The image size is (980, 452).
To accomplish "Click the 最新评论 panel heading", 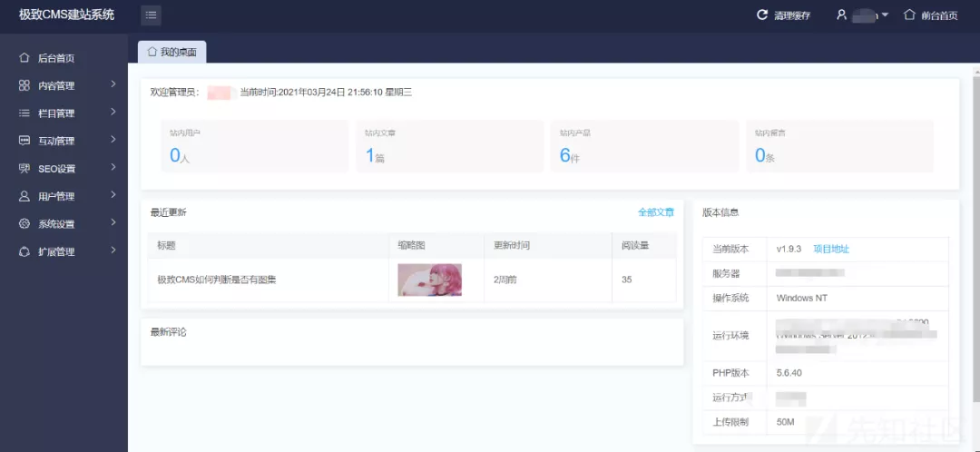I will point(169,332).
